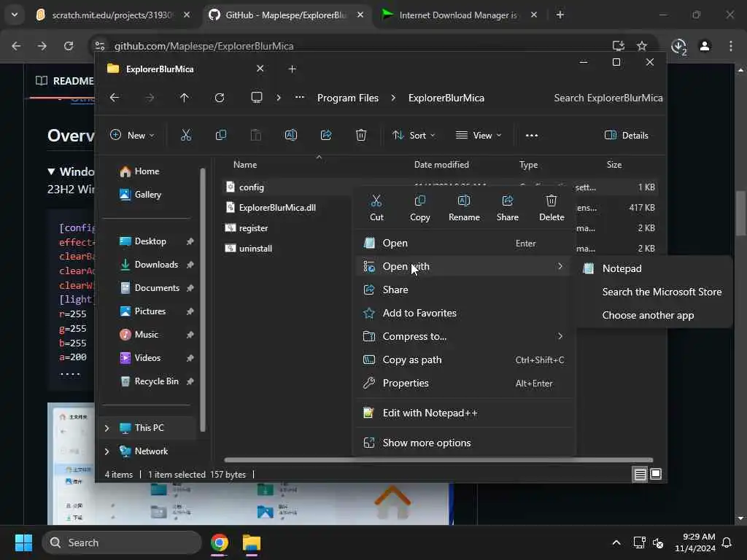Expand This PC in navigation pane
Image resolution: width=747 pixels, height=560 pixels.
107,428
